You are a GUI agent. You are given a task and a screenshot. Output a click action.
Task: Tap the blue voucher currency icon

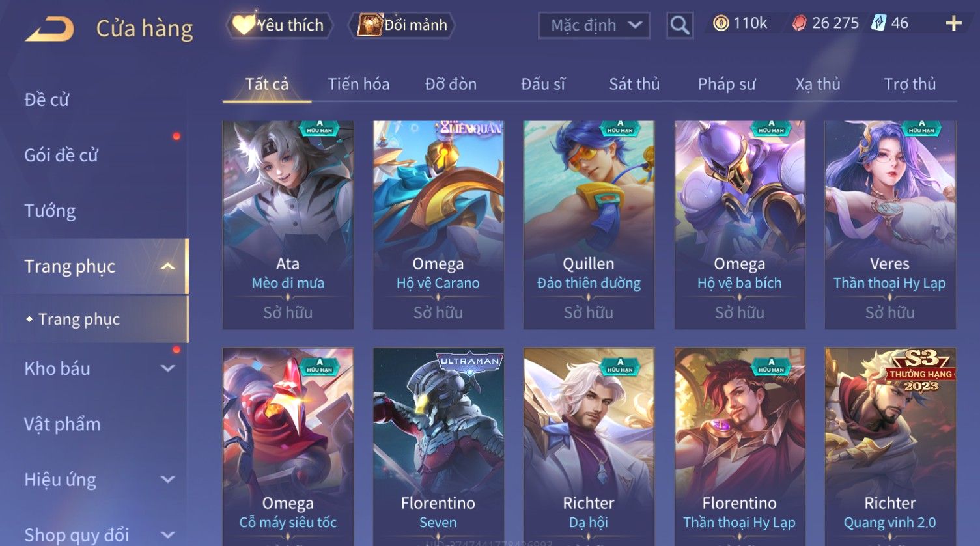(x=879, y=23)
